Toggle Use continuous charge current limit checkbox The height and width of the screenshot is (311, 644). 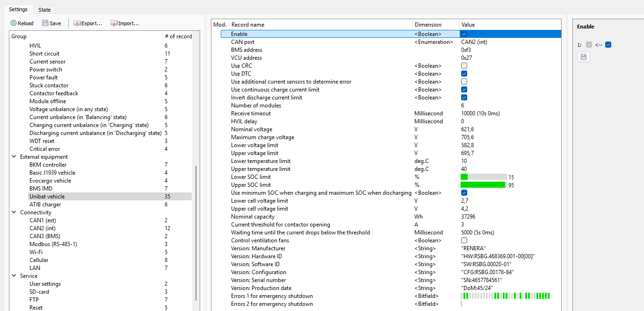(x=464, y=90)
